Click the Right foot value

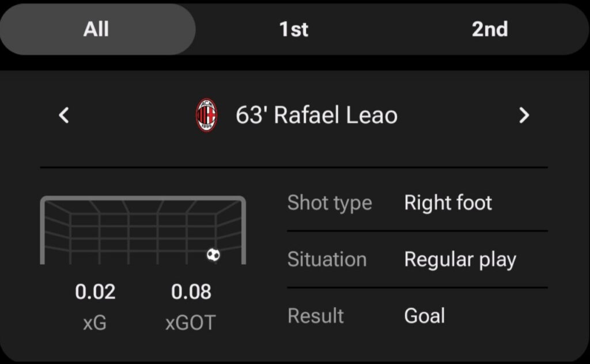448,203
